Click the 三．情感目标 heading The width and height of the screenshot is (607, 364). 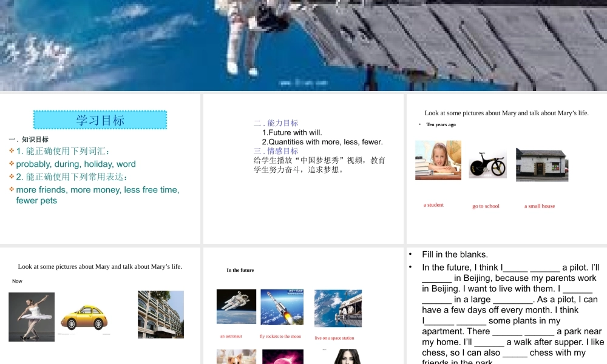coord(276,151)
